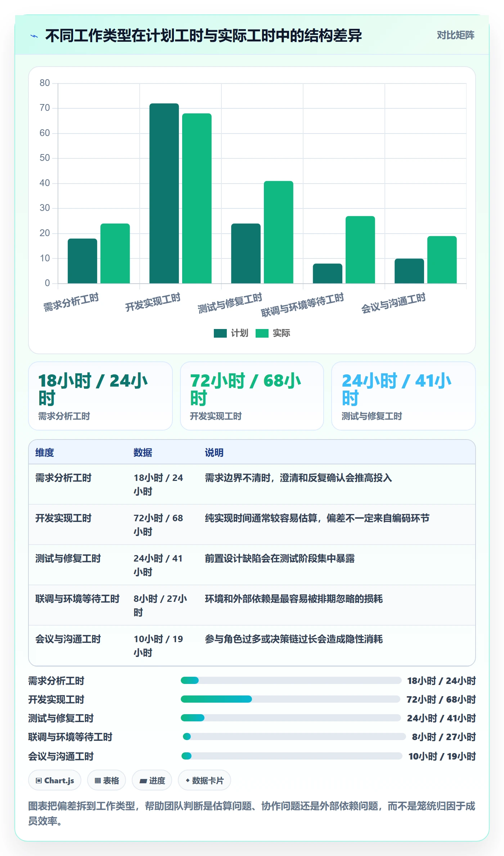The width and height of the screenshot is (504, 856).
Task: Select the 72小时 / 68小时 data card
Action: coord(252,396)
